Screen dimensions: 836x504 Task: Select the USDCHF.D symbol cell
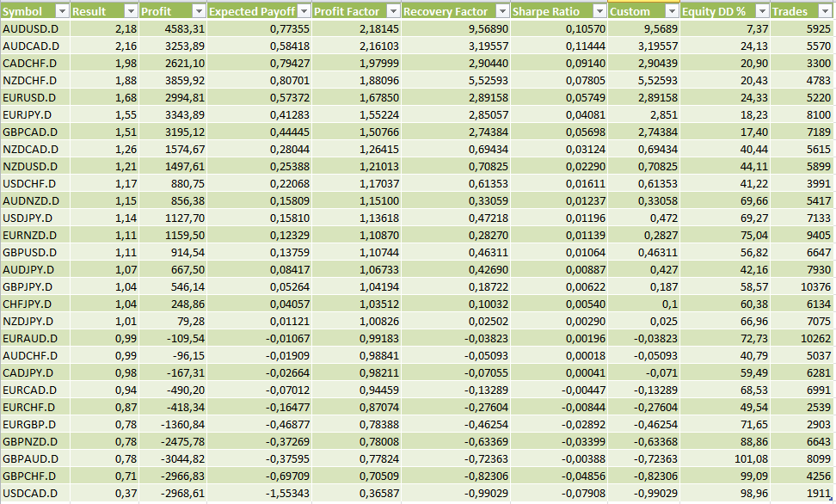35,183
